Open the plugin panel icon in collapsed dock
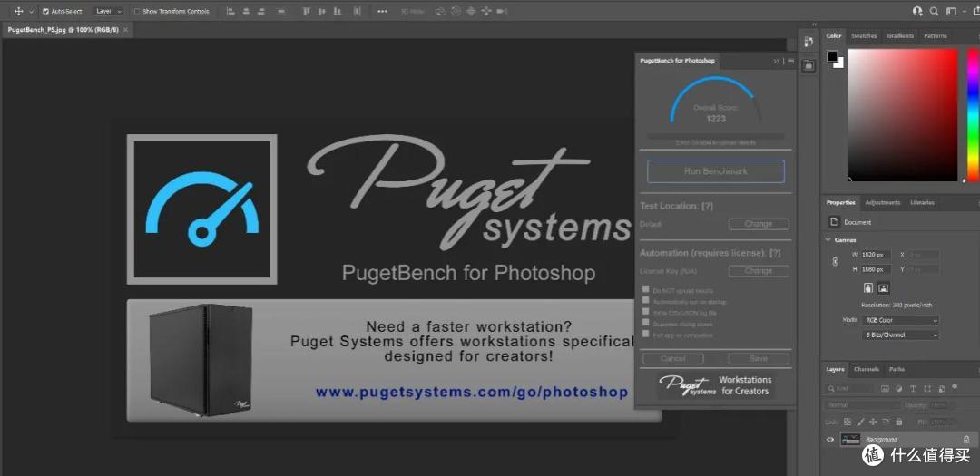 (x=808, y=65)
